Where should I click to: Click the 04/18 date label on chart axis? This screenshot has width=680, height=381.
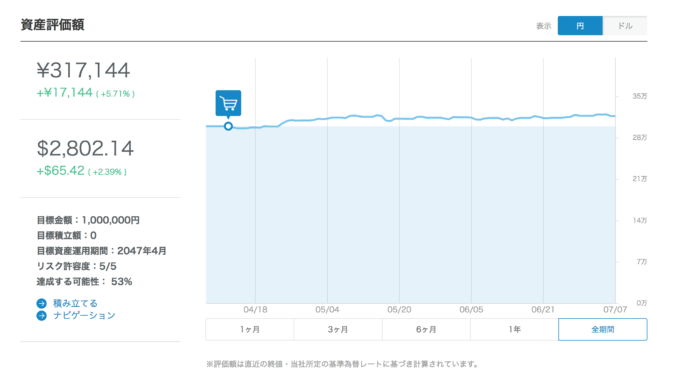click(x=255, y=309)
